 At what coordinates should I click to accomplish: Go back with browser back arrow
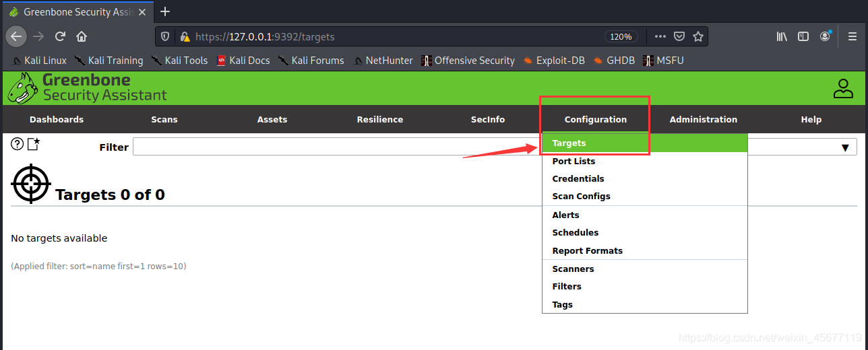tap(16, 36)
